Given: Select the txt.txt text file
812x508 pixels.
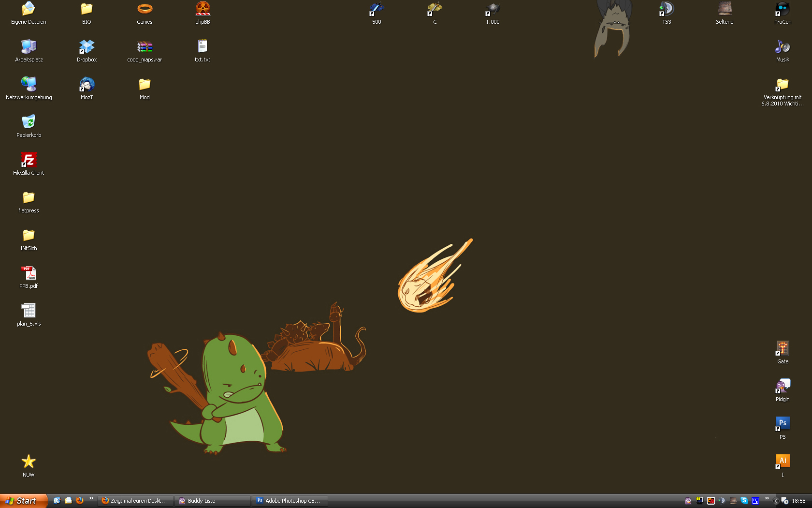Looking at the screenshot, I should coord(203,46).
